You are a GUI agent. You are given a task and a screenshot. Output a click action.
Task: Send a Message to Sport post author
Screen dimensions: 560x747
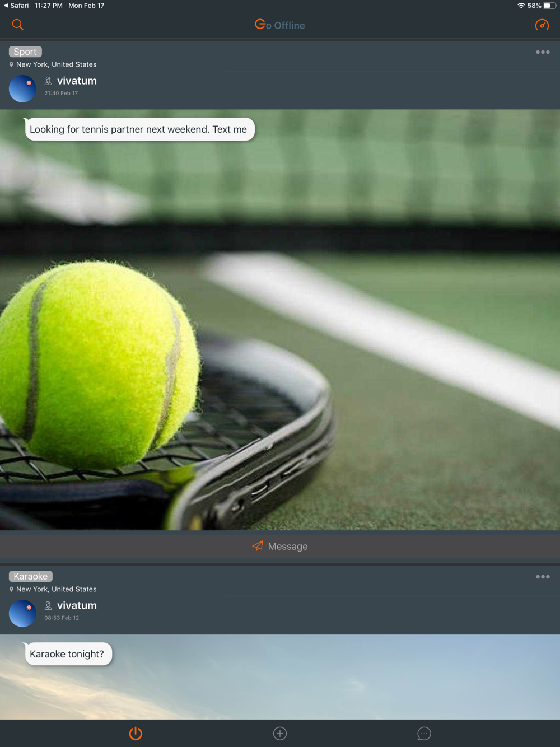[x=280, y=546]
